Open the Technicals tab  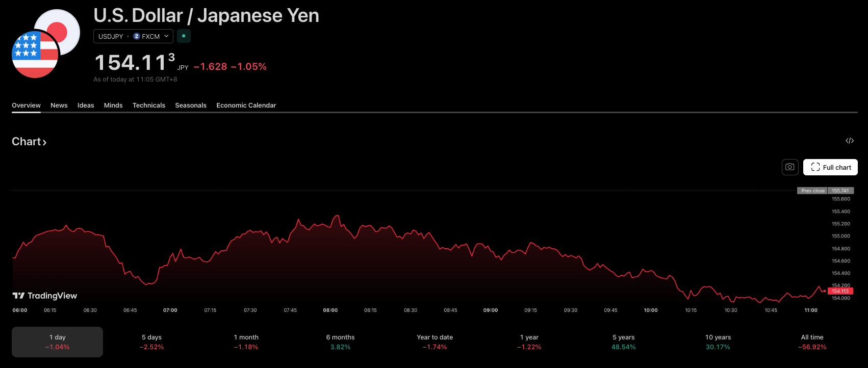pyautogui.click(x=149, y=106)
